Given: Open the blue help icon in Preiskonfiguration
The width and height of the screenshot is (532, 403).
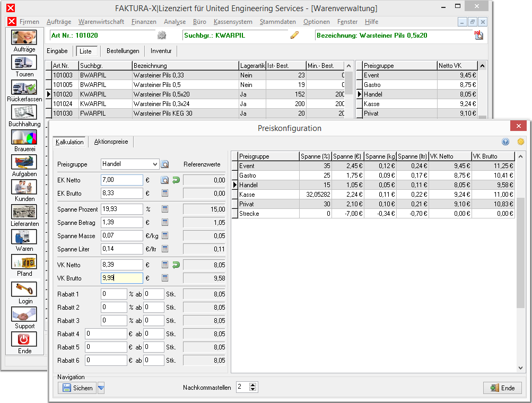Looking at the screenshot, I should pos(505,142).
